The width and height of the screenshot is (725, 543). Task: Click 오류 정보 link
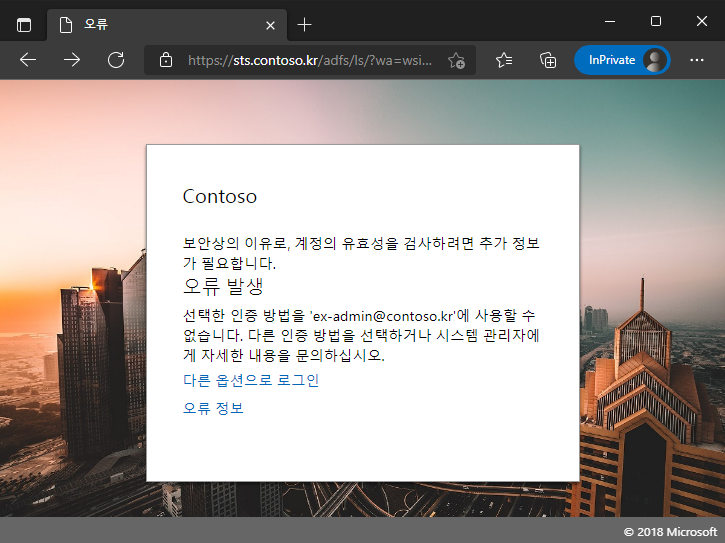point(213,408)
